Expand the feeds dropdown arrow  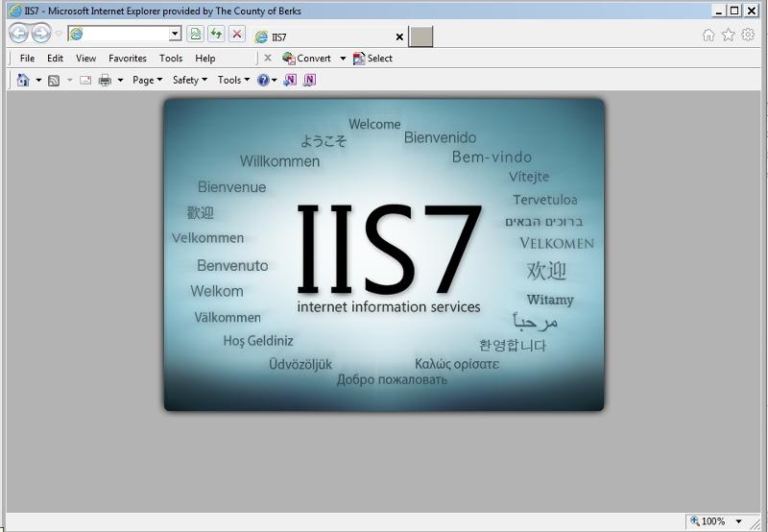click(x=69, y=80)
